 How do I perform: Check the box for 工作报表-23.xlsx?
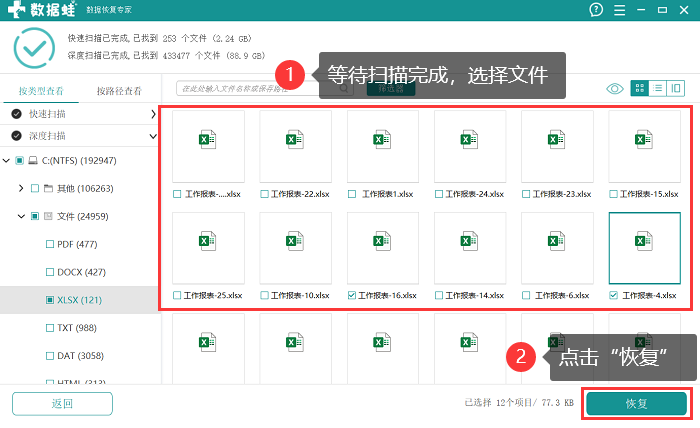click(x=526, y=194)
